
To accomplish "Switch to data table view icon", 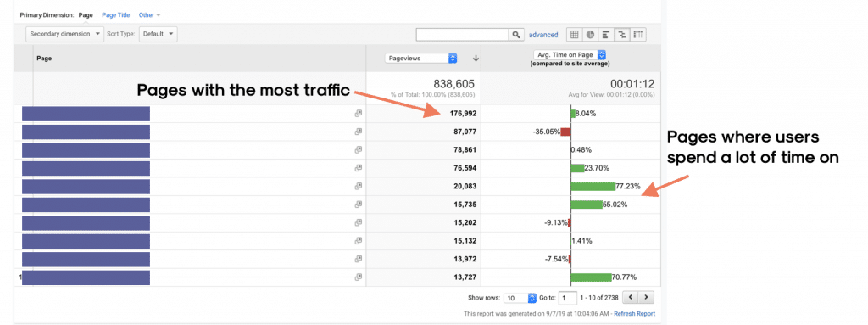I will pyautogui.click(x=575, y=35).
